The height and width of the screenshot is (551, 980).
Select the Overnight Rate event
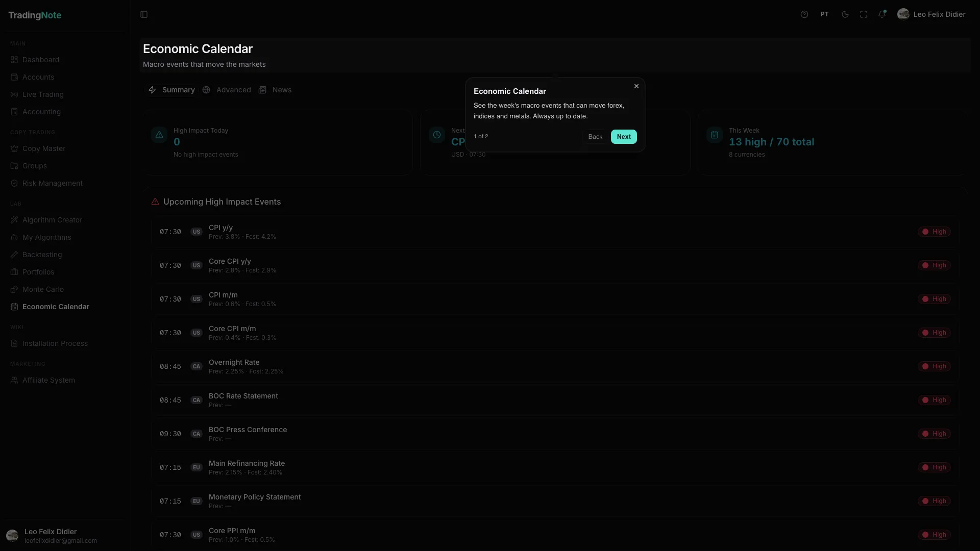pyautogui.click(x=555, y=366)
